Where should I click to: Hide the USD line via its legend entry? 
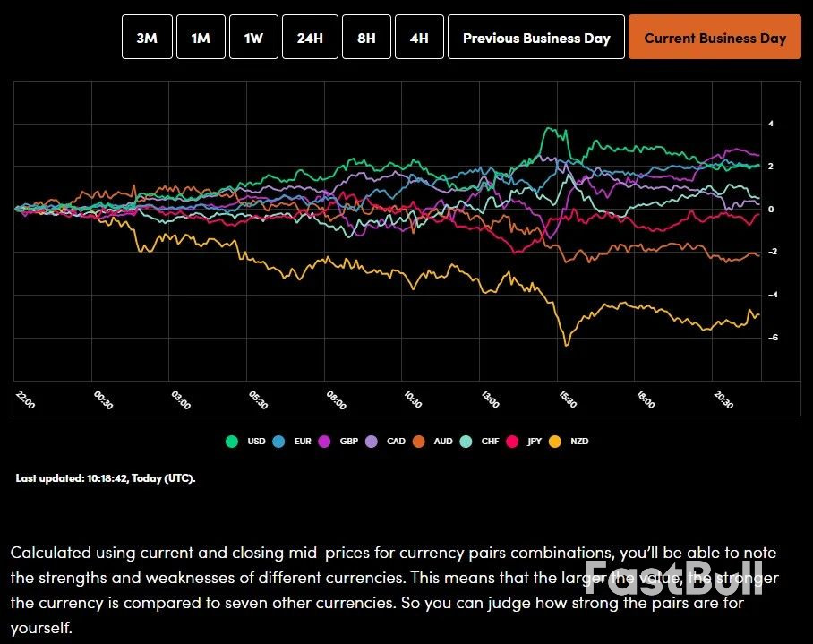[246, 441]
